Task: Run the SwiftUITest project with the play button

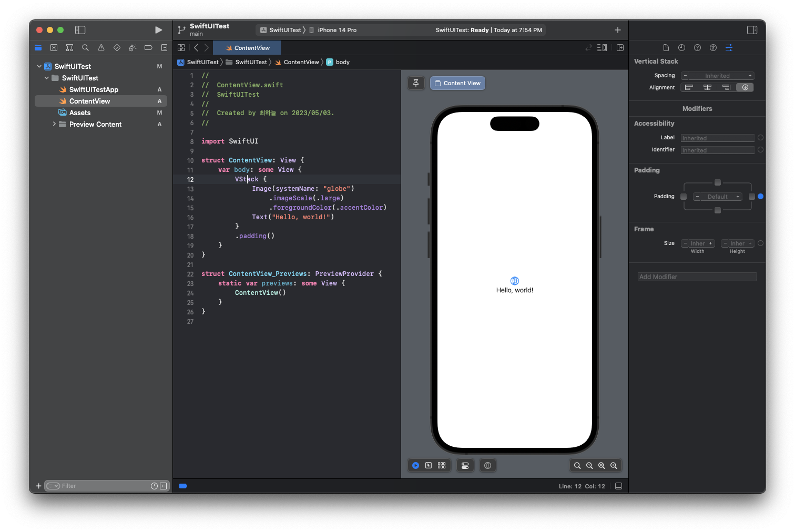Action: coord(158,30)
